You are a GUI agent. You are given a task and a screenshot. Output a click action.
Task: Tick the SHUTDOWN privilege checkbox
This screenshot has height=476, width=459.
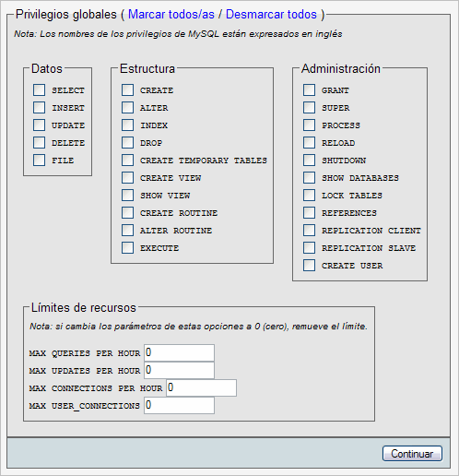point(309,161)
